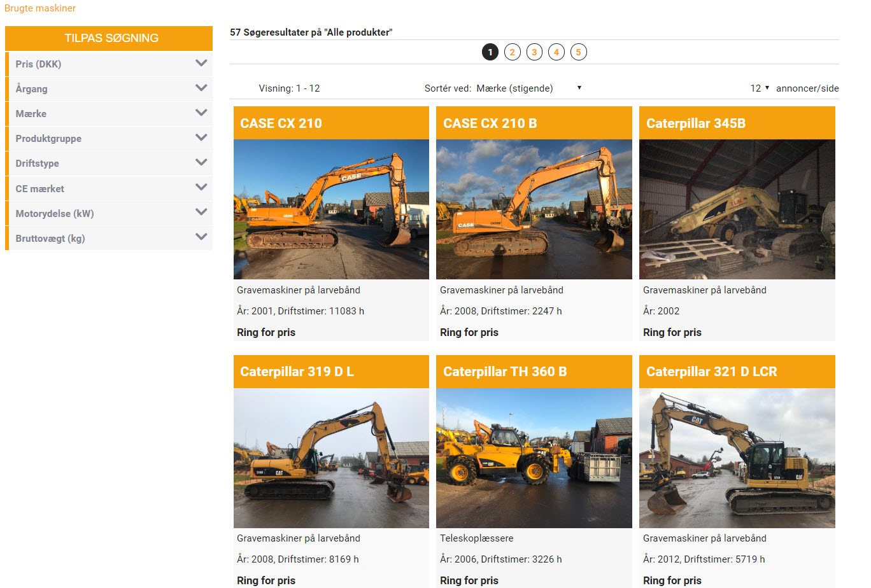Open the CASE CX 210 title link
The image size is (871, 588).
[281, 123]
